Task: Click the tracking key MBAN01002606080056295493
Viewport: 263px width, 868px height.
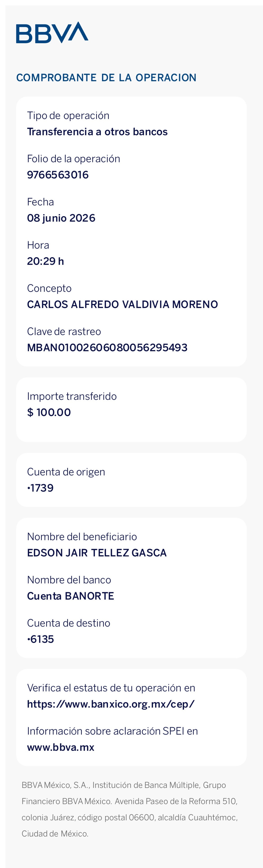Action: coord(107,347)
